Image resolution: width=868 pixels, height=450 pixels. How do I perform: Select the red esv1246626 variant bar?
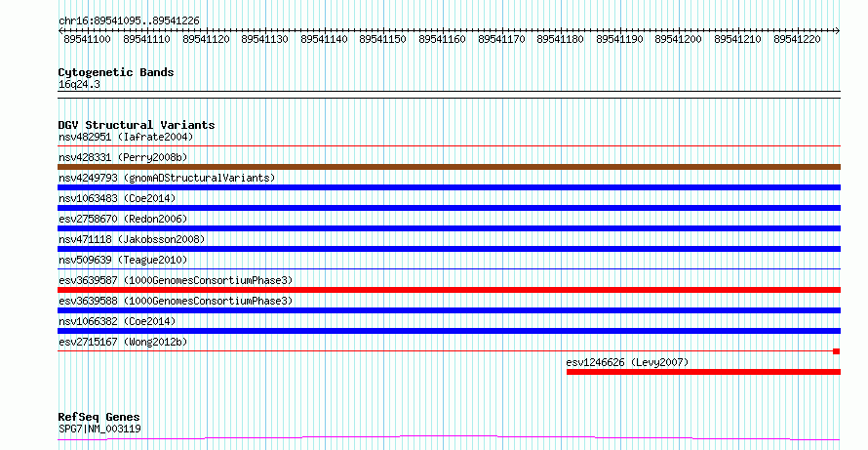[703, 372]
